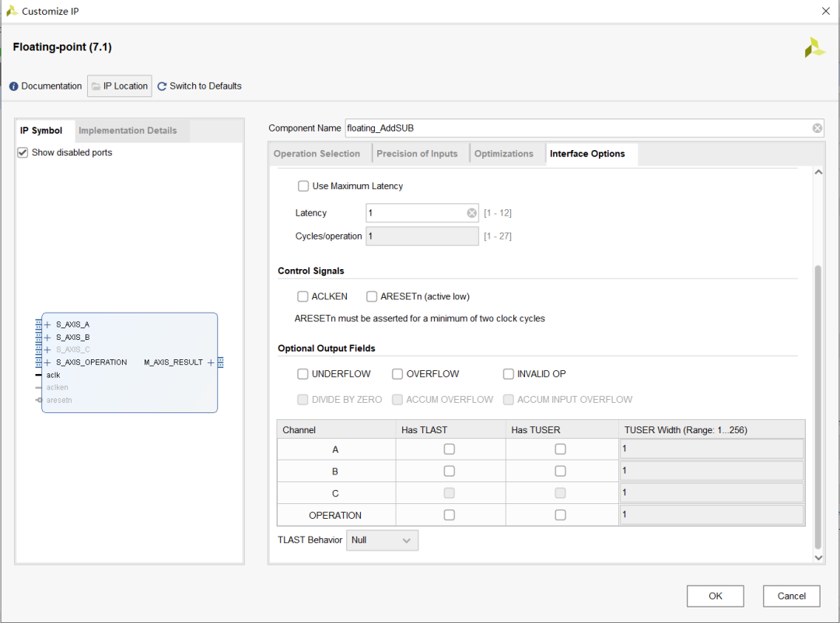The height and width of the screenshot is (623, 840).
Task: Enable Use Maximum Latency checkbox
Action: coord(303,186)
